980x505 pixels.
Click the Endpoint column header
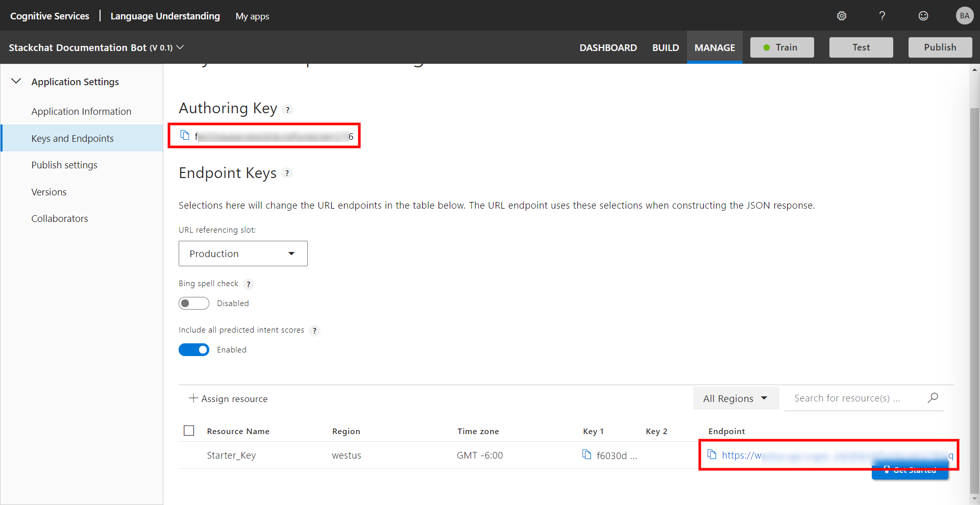pyautogui.click(x=726, y=431)
